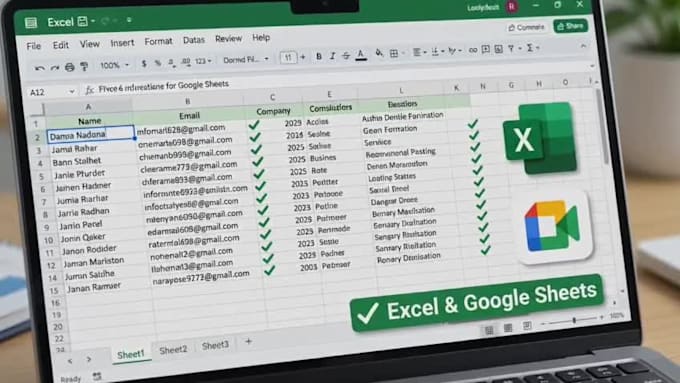Toggle Company checkmark in Bann Stalhet row
680x383 pixels.
coord(256,150)
